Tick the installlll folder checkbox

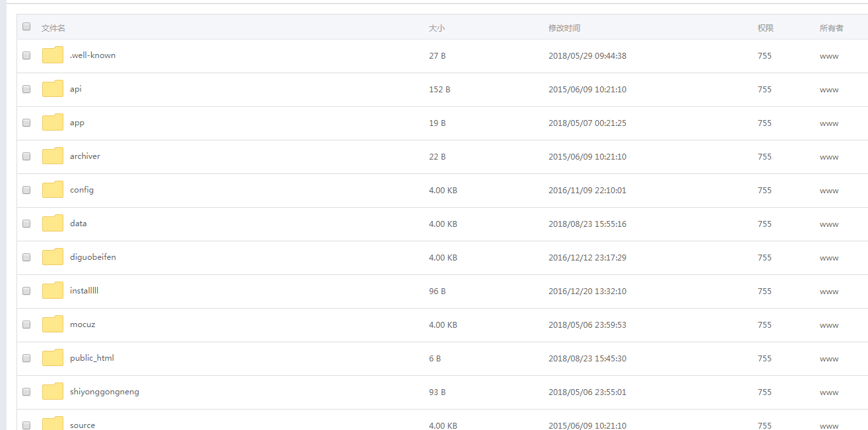[26, 291]
